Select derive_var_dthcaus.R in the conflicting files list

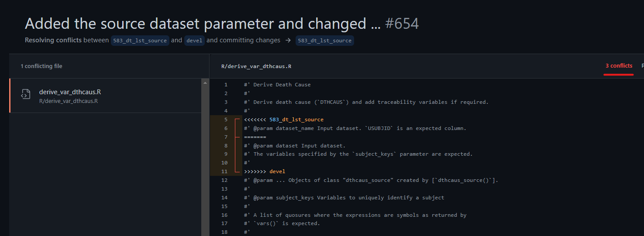(70, 92)
